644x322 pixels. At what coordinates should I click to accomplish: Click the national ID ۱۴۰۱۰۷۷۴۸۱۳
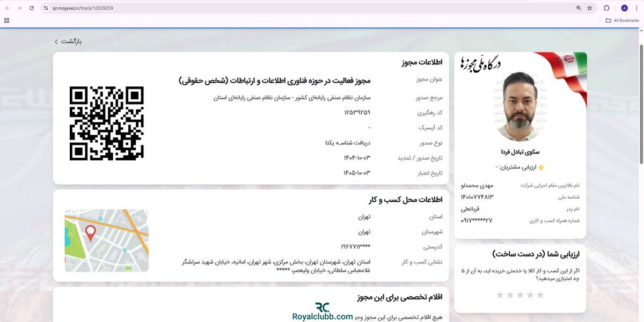coord(477,197)
